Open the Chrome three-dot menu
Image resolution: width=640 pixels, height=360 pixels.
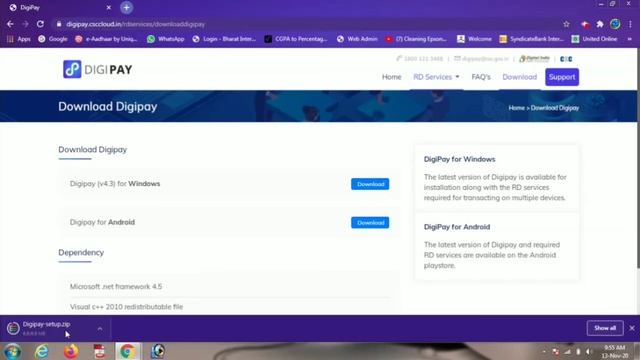(x=630, y=24)
